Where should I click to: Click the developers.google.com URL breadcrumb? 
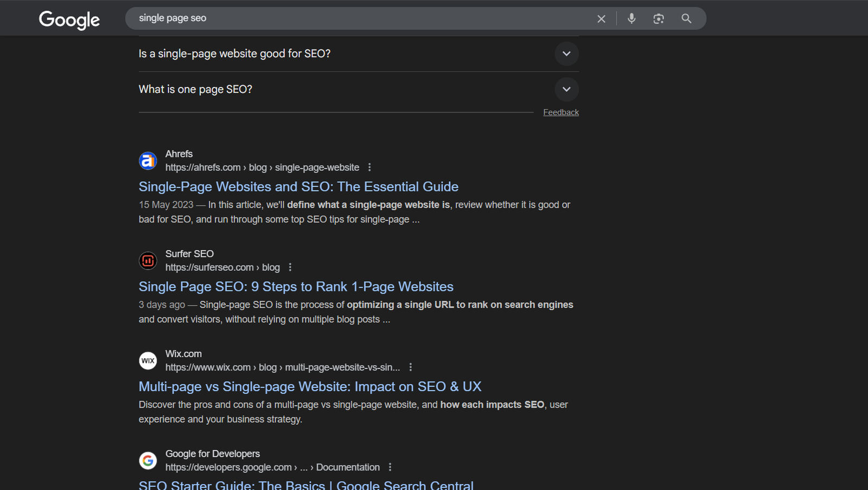pos(272,467)
